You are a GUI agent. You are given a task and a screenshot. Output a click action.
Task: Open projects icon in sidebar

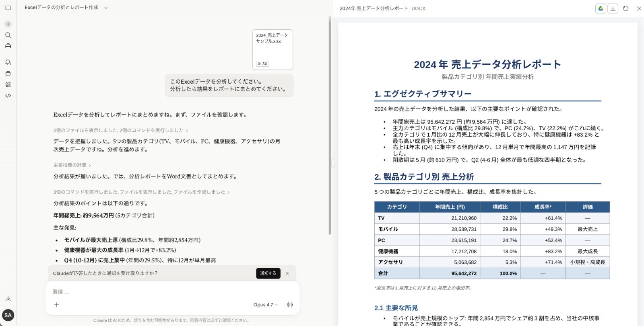point(8,74)
